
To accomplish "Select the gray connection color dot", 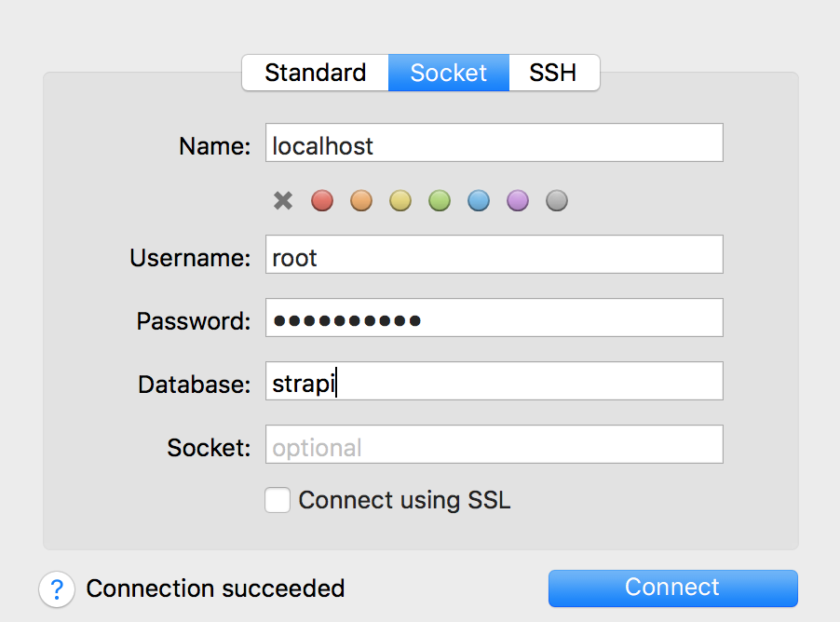I will point(556,200).
